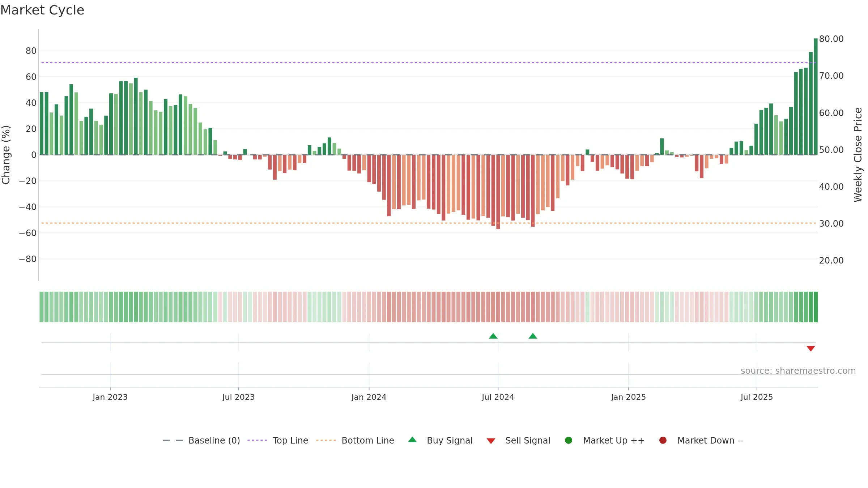
Task: Click the Jul 2024 axis label
Action: 498,397
